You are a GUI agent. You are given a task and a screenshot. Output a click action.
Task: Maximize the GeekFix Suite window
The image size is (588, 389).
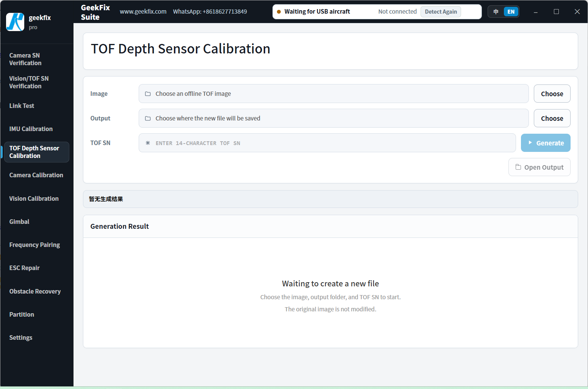(556, 12)
